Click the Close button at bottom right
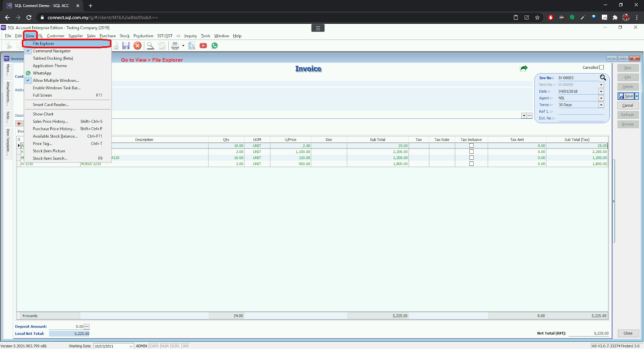The image size is (644, 349). click(x=628, y=333)
